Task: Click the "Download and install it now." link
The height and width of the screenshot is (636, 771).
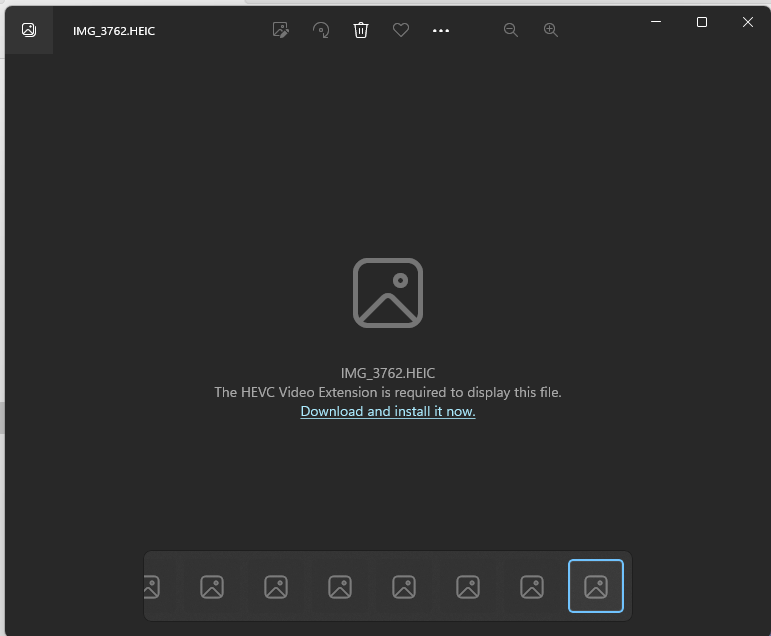Action: 388,411
